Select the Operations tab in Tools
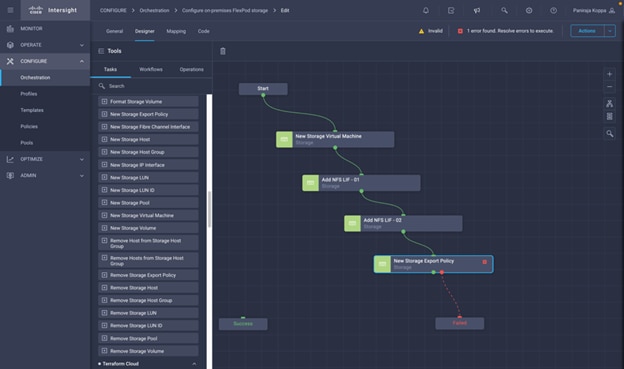The image size is (624, 369). tap(191, 69)
